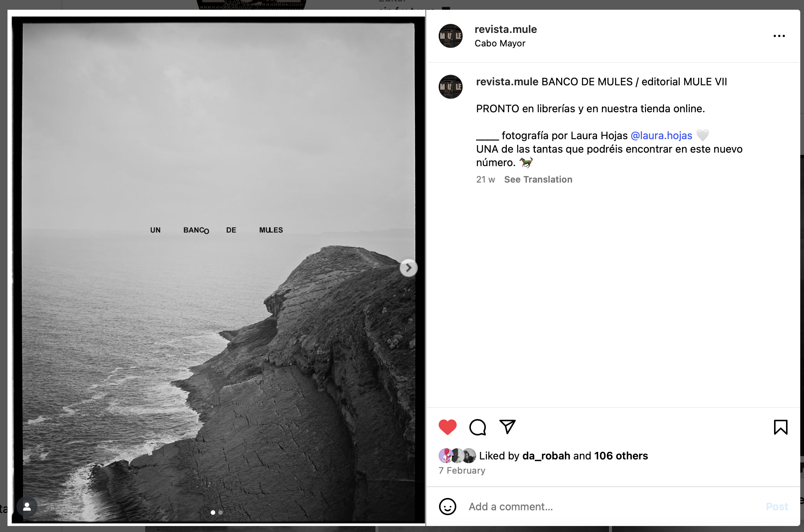Unlike the post with the red heart
This screenshot has height=532, width=804.
click(x=447, y=427)
